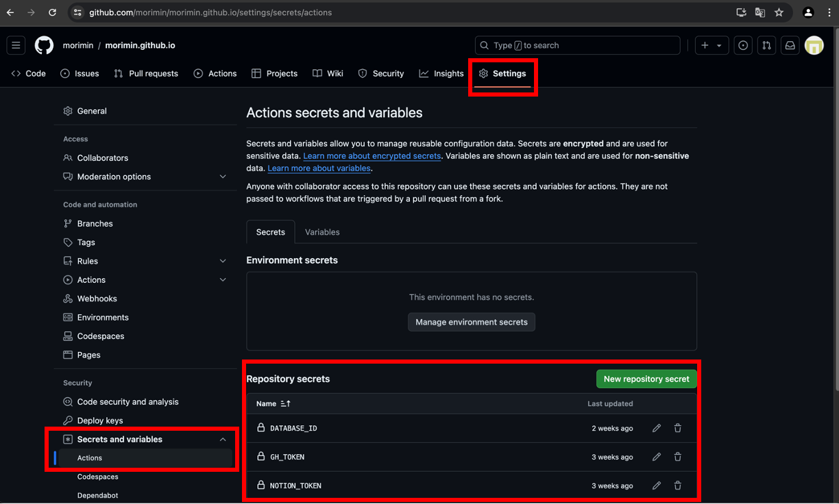
Task: Open the morimin owner link
Action: click(x=78, y=45)
